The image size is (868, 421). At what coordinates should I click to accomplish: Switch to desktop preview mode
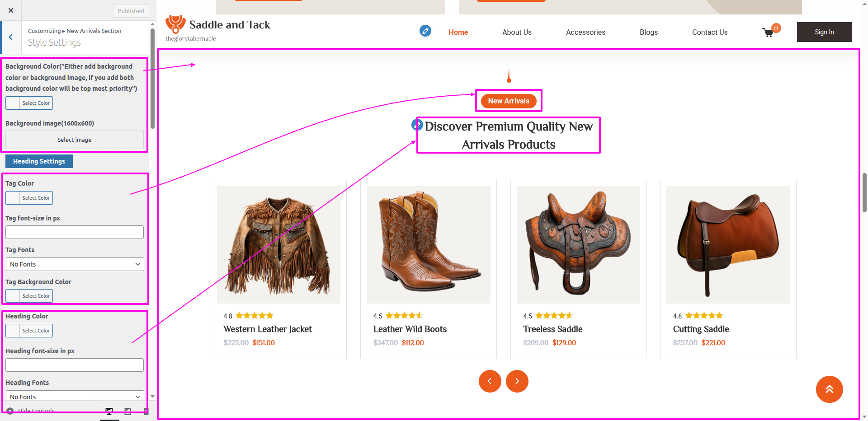point(109,411)
